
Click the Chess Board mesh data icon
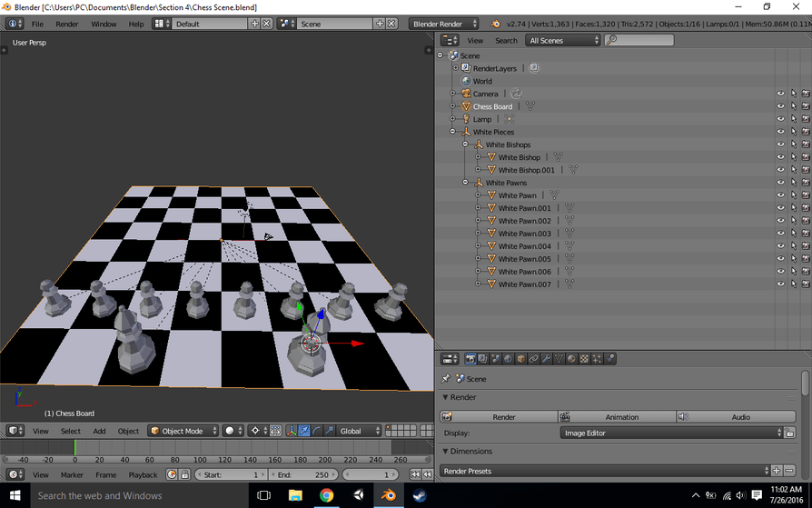coord(530,106)
